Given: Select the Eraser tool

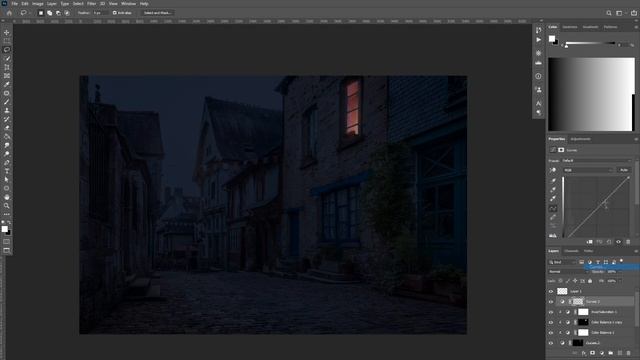Looking at the screenshot, I should click(7, 128).
